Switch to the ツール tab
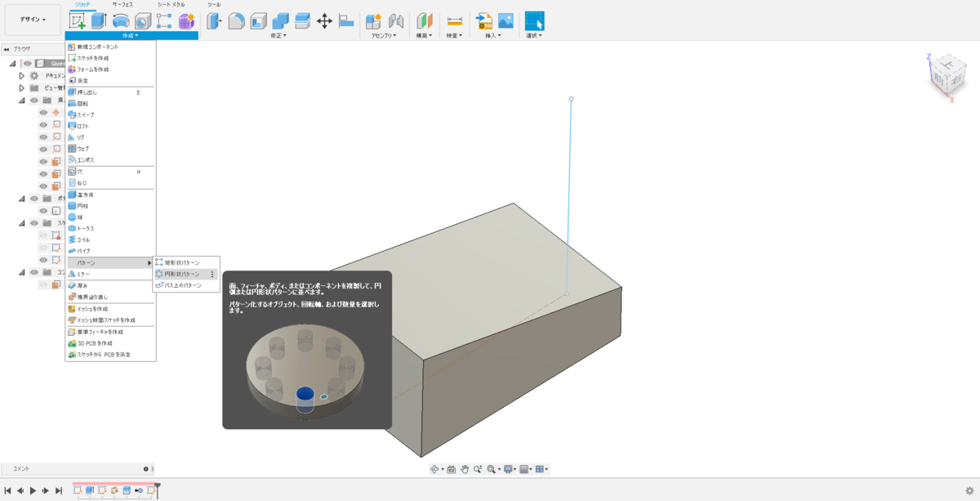The image size is (980, 501). (214, 4)
